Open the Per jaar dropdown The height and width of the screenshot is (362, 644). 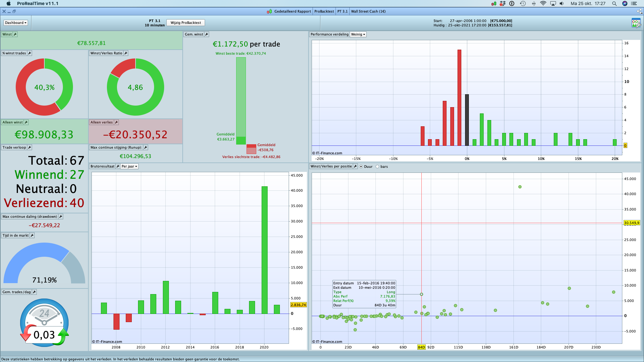pyautogui.click(x=130, y=166)
